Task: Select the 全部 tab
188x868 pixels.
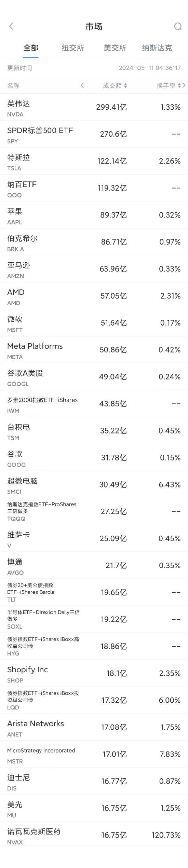Action: click(x=31, y=48)
